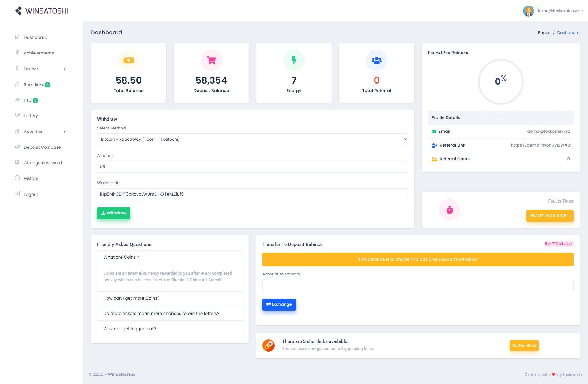The image size is (588, 384).
Task: Click the Bitcoin user avatar icon
Action: point(528,11)
